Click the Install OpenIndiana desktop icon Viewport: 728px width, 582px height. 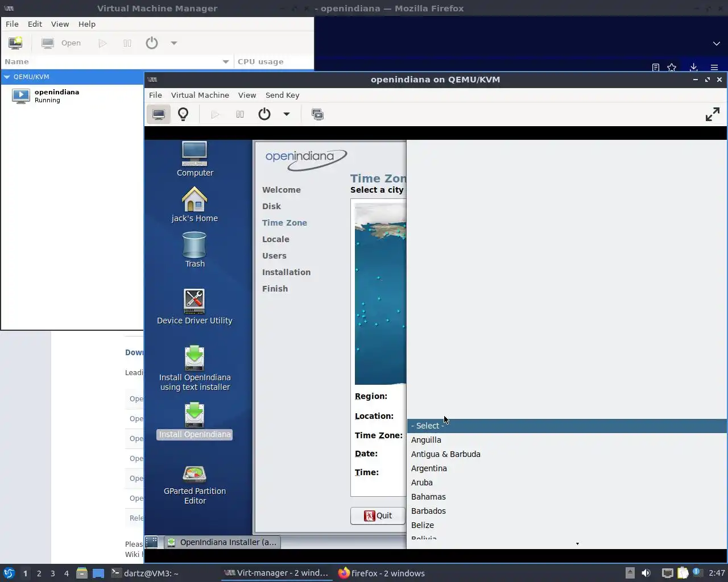tap(195, 421)
